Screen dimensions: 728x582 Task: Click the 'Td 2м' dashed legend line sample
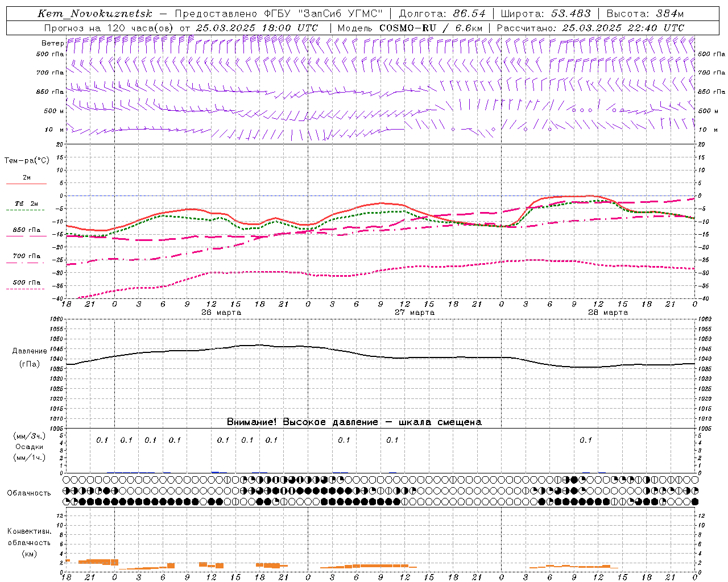[25, 210]
